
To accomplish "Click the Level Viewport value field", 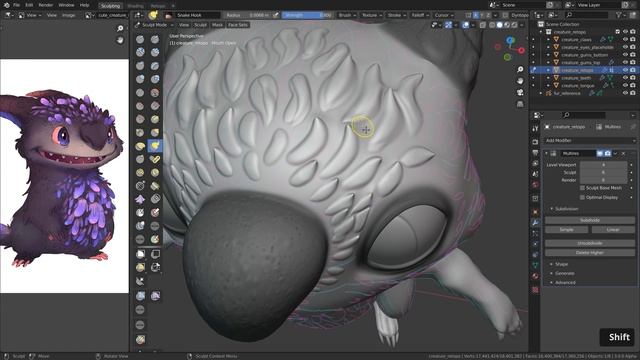I will (x=603, y=164).
